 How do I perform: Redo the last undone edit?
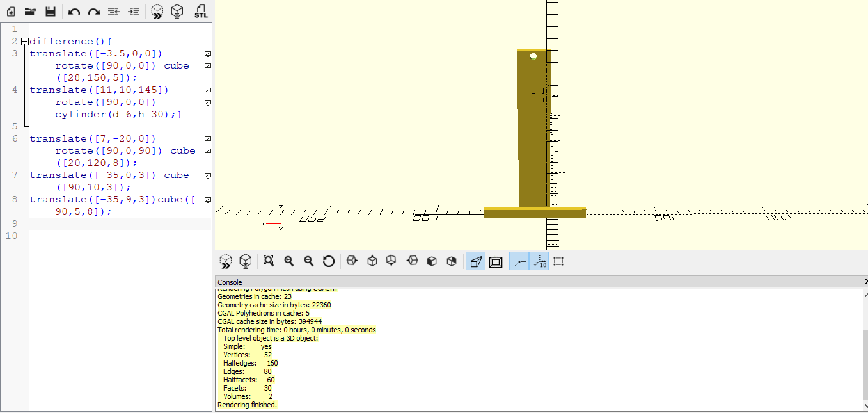coord(94,12)
